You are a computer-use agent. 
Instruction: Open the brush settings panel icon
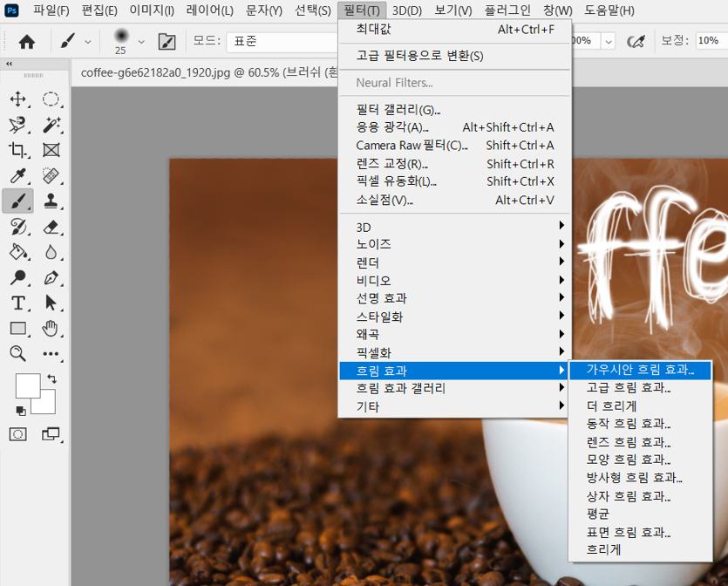[x=167, y=42]
